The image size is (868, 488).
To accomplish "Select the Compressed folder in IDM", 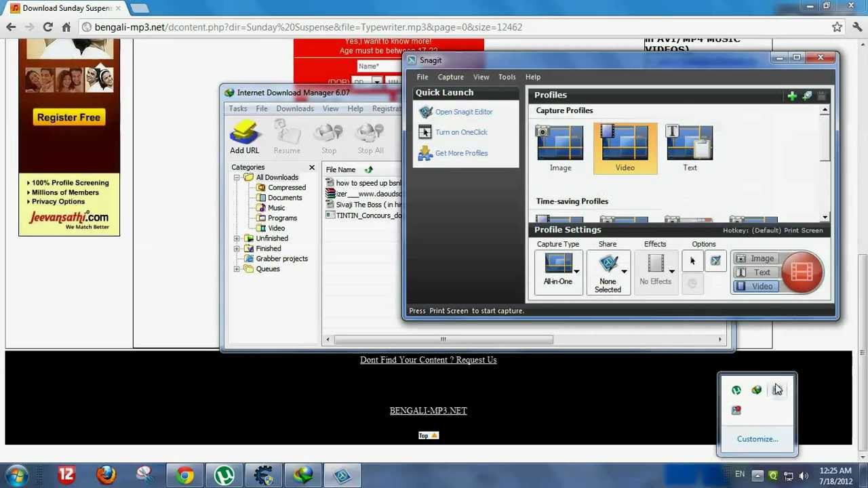I will click(281, 188).
